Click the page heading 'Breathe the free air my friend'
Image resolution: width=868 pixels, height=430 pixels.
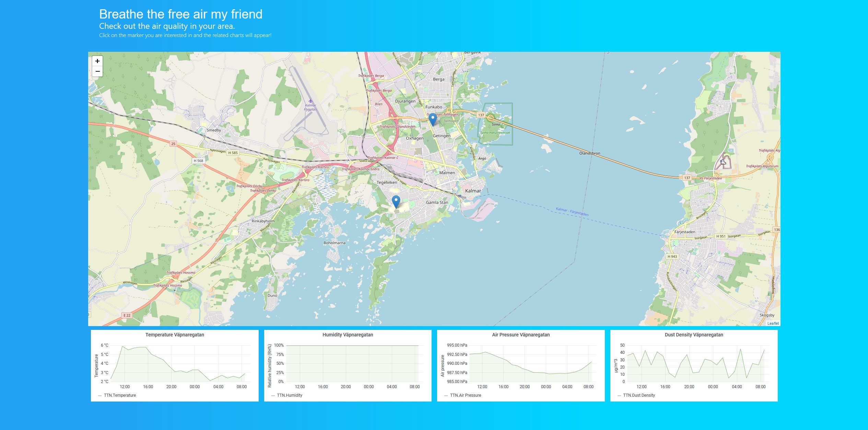[x=180, y=14]
